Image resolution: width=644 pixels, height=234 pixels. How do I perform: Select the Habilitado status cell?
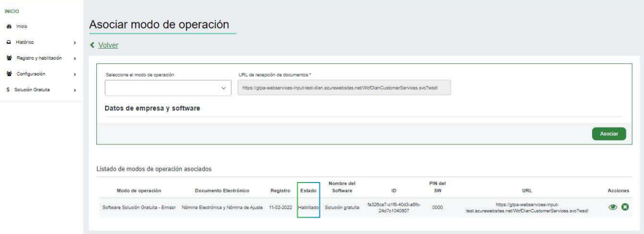pyautogui.click(x=308, y=207)
